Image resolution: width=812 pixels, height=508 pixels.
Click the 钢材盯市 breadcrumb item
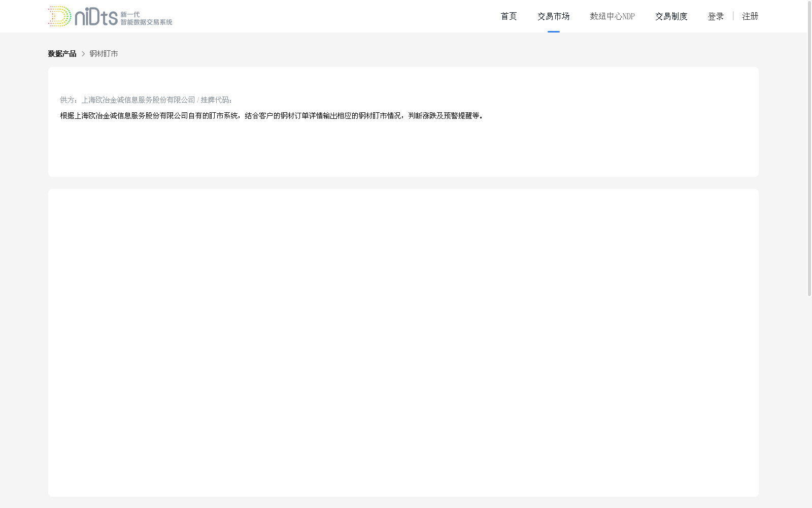pos(104,54)
